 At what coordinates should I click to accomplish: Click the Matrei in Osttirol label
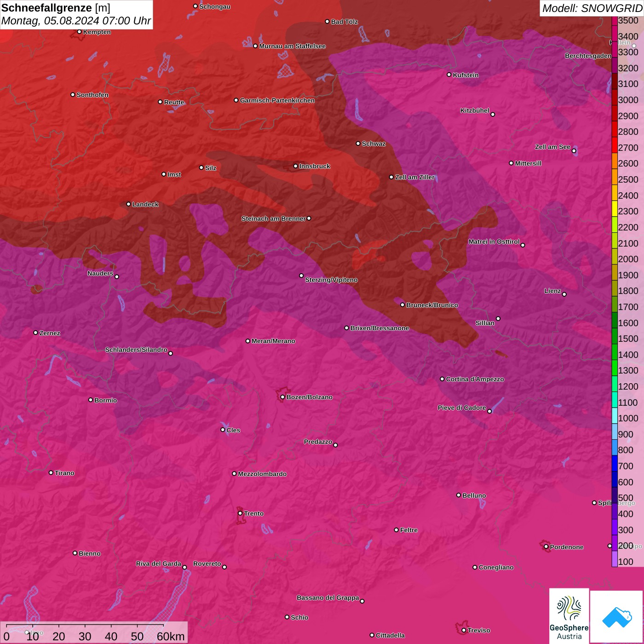point(494,241)
